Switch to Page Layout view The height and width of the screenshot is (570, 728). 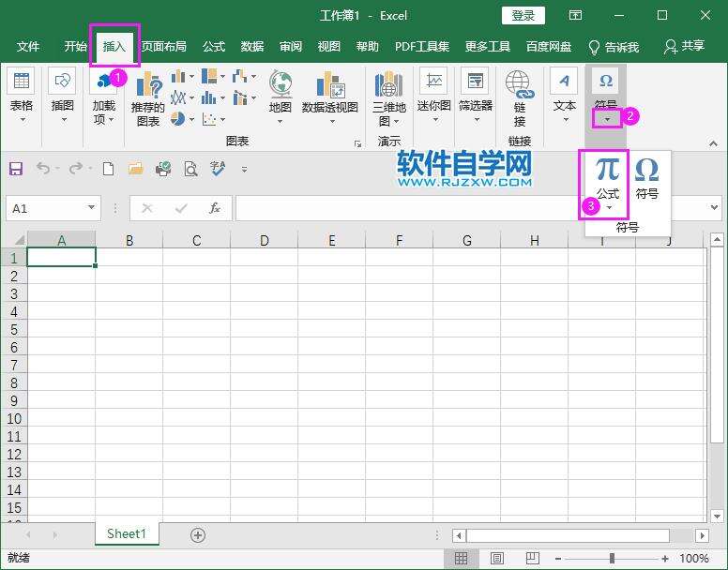click(497, 559)
